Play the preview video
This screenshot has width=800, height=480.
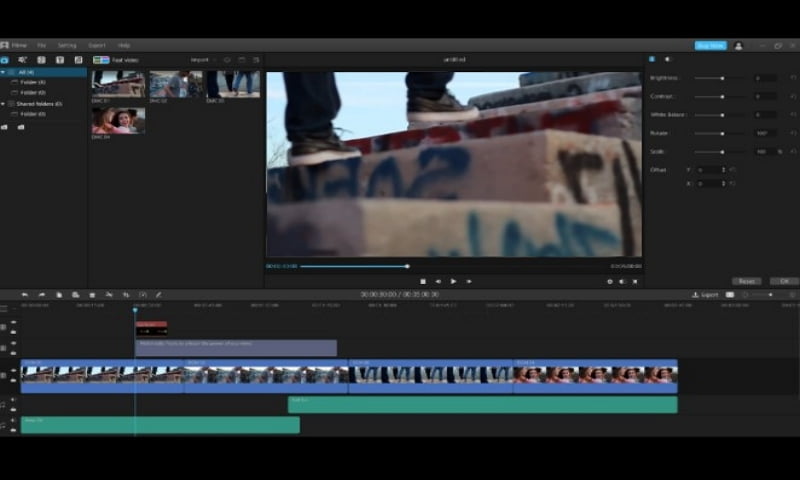453,282
